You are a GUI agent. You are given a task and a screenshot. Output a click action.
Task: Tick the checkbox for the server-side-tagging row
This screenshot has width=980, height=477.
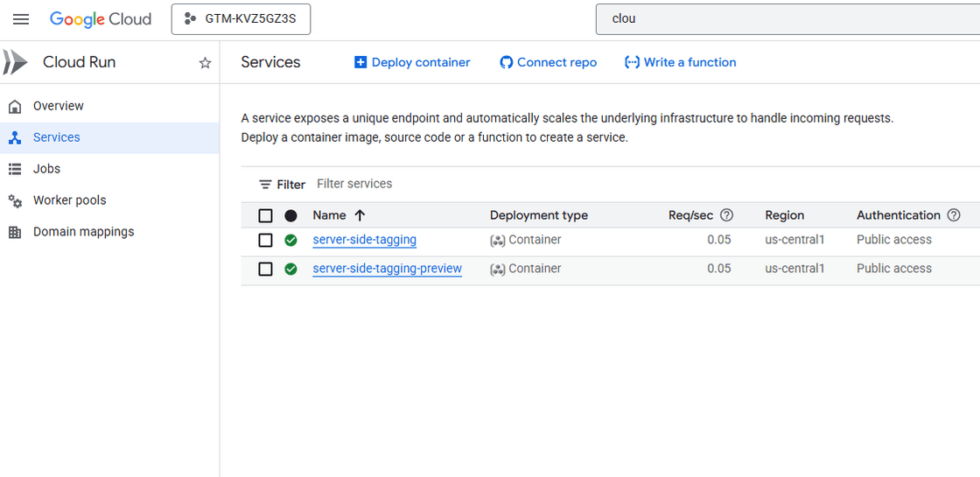(x=266, y=240)
